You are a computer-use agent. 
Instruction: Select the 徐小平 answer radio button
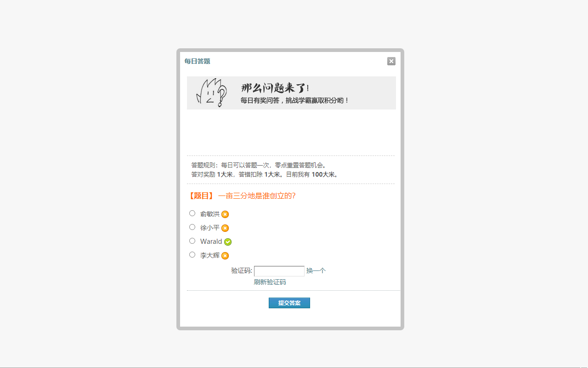192,227
